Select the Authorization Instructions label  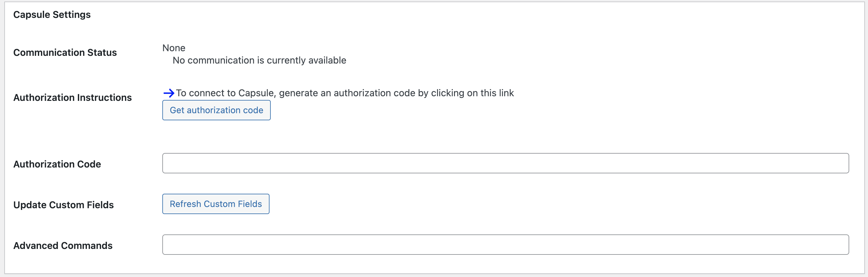click(x=72, y=97)
